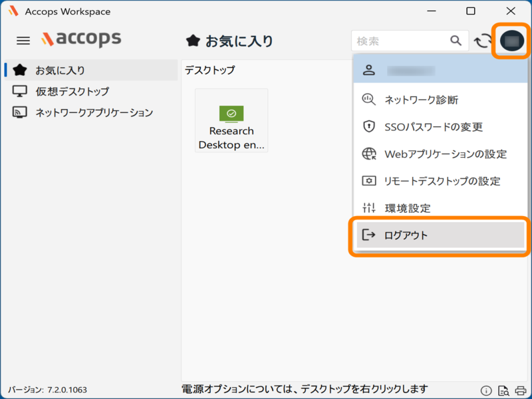The height and width of the screenshot is (399, 532).
Task: Click the user profile avatar button
Action: tap(512, 41)
